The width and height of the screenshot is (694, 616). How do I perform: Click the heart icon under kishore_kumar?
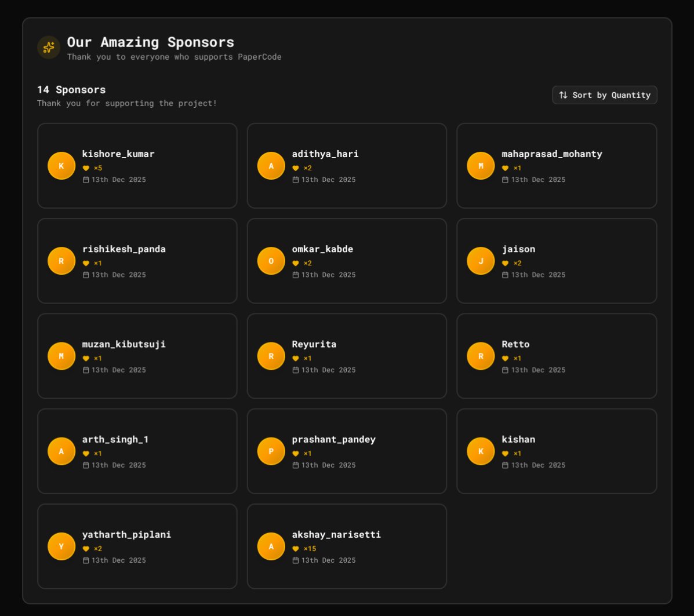86,168
